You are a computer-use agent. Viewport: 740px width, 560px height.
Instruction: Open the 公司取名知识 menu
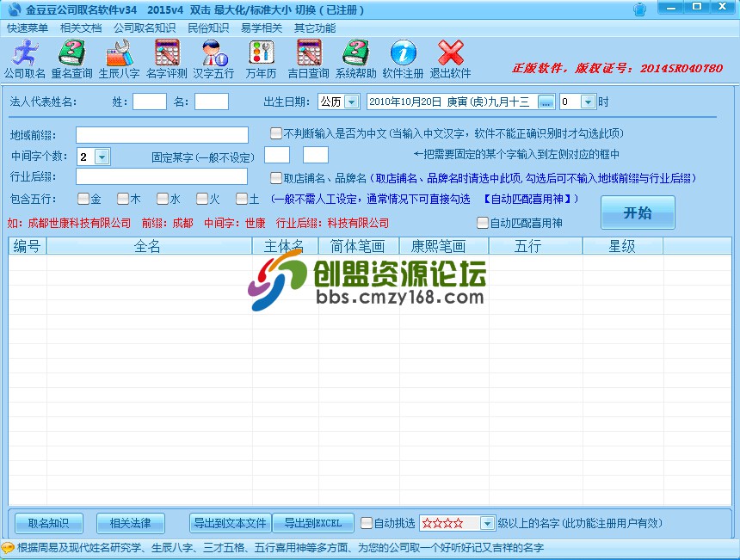click(x=145, y=28)
